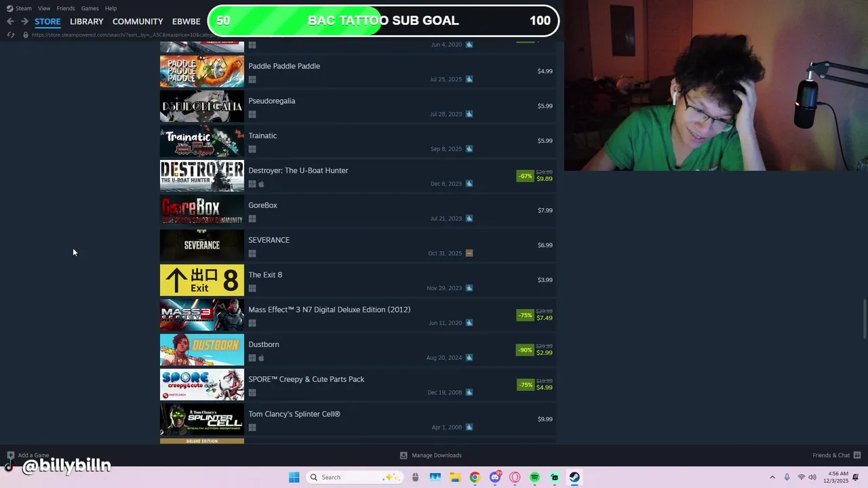
Task: Click the Mac platform icon under Dustborn
Action: (x=261, y=358)
